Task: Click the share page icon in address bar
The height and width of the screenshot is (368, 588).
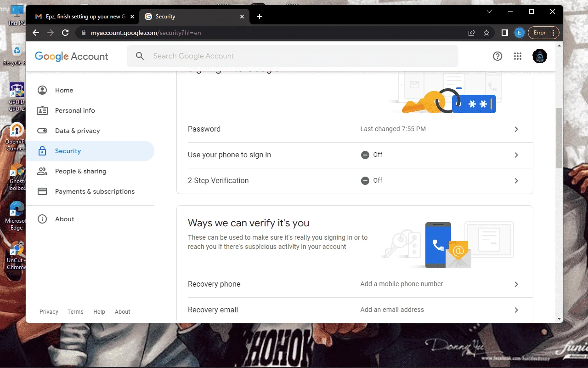Action: click(x=472, y=33)
